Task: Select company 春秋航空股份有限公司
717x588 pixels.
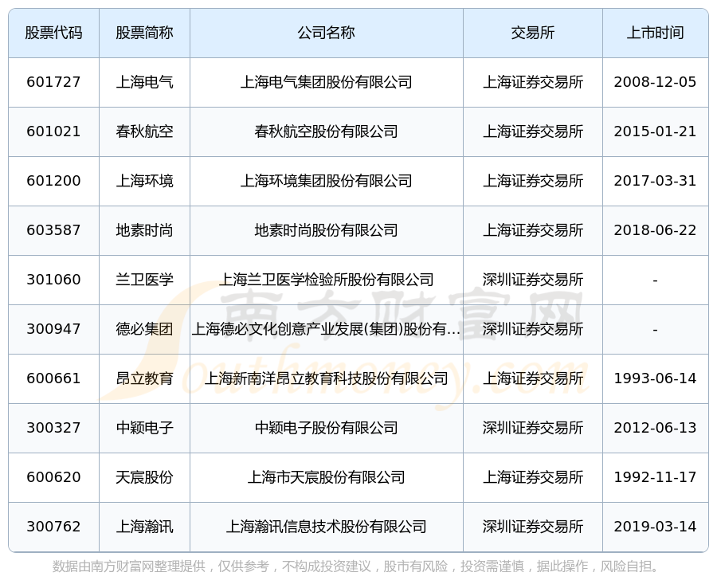Action: (x=327, y=131)
